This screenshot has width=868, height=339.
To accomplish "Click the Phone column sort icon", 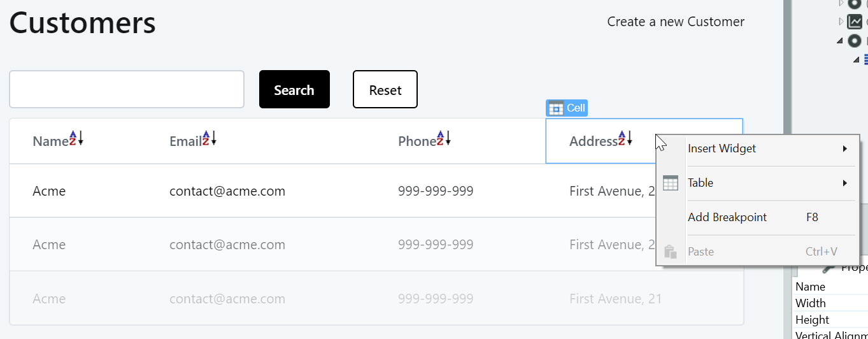I will point(444,138).
